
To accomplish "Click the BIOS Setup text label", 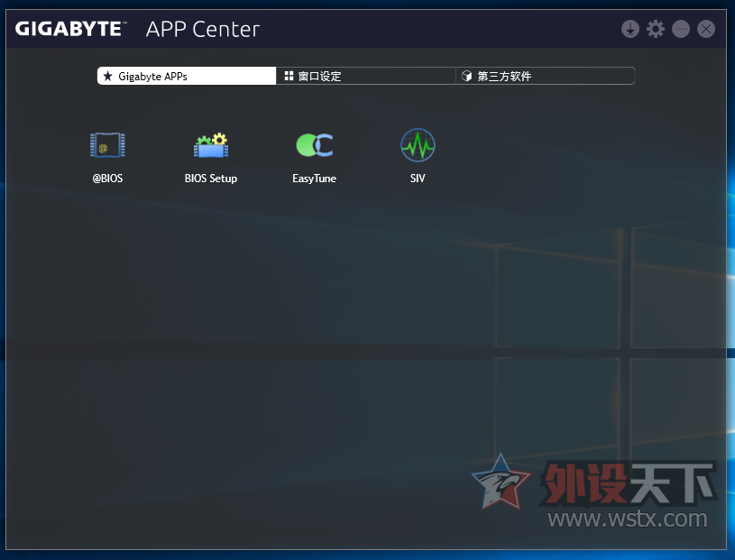I will coord(211,179).
